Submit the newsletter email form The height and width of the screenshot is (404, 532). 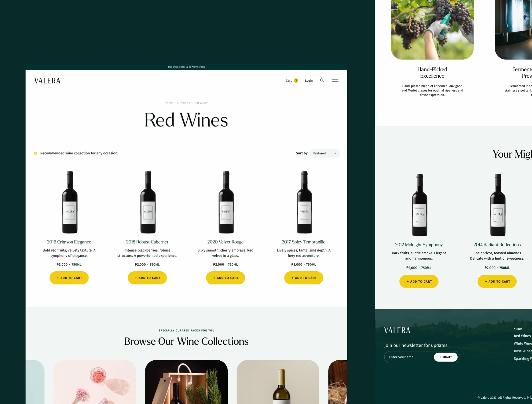click(x=446, y=357)
